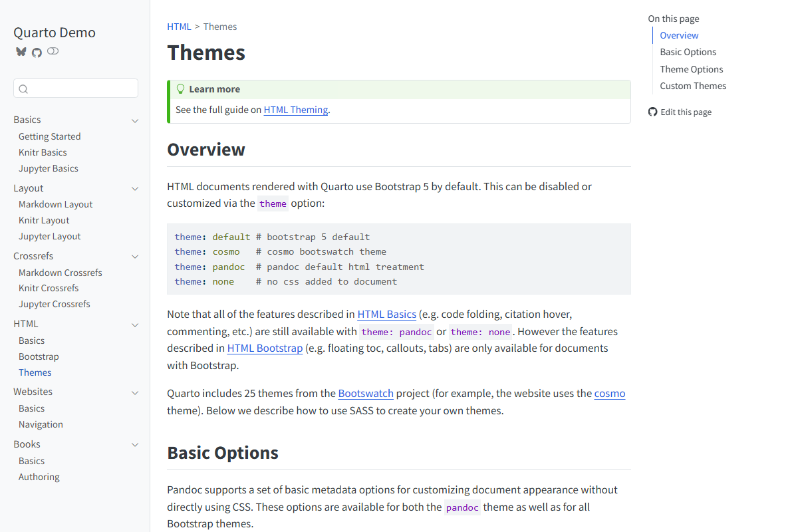This screenshot has height=532, width=798.
Task: Click the search magnifier icon
Action: [23, 88]
